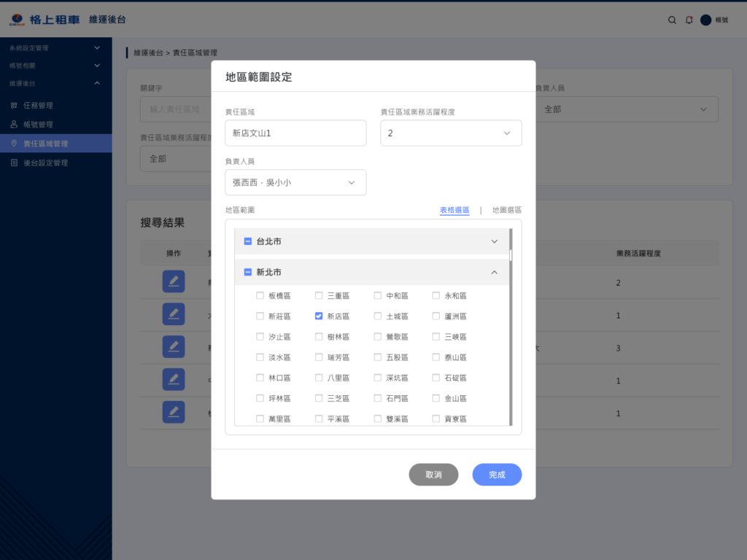The width and height of the screenshot is (747, 560).
Task: Click the 格上租車 logo
Action: tap(44, 20)
